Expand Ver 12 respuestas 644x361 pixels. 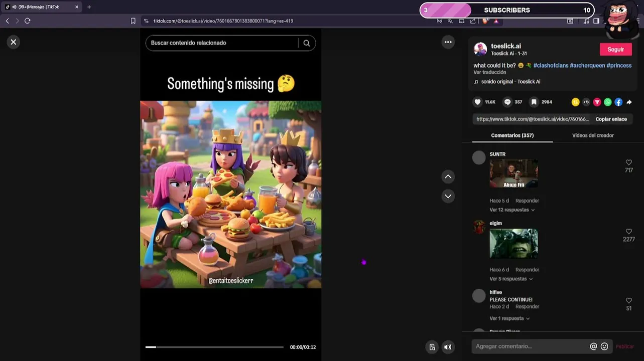click(512, 210)
